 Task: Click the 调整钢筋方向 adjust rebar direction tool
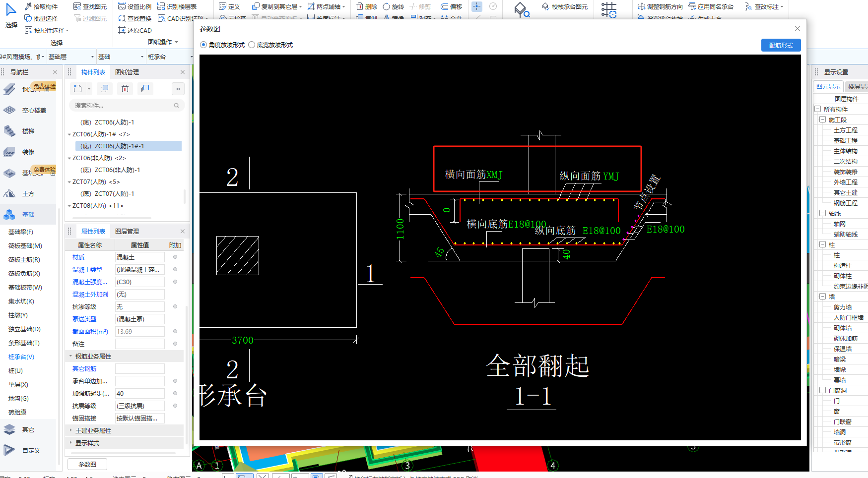pyautogui.click(x=660, y=6)
